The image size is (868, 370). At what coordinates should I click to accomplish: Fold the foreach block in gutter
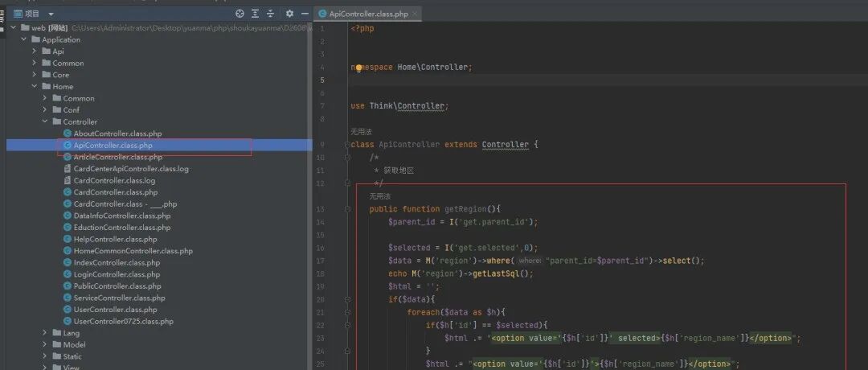pos(347,312)
